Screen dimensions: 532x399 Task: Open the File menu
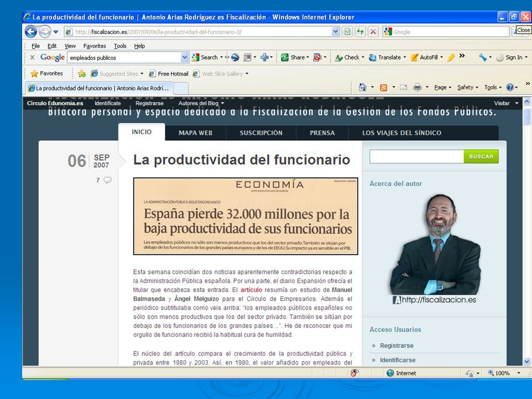pyautogui.click(x=35, y=46)
